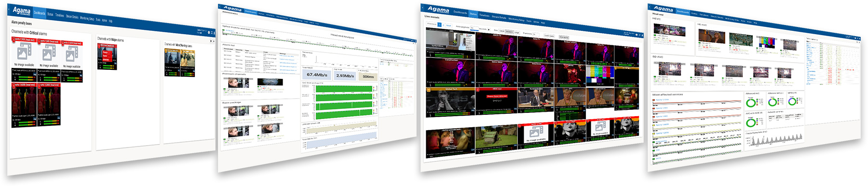This screenshot has width=868, height=186.
Task: Click the Advanced AVC green donut chart
Action: [751, 103]
